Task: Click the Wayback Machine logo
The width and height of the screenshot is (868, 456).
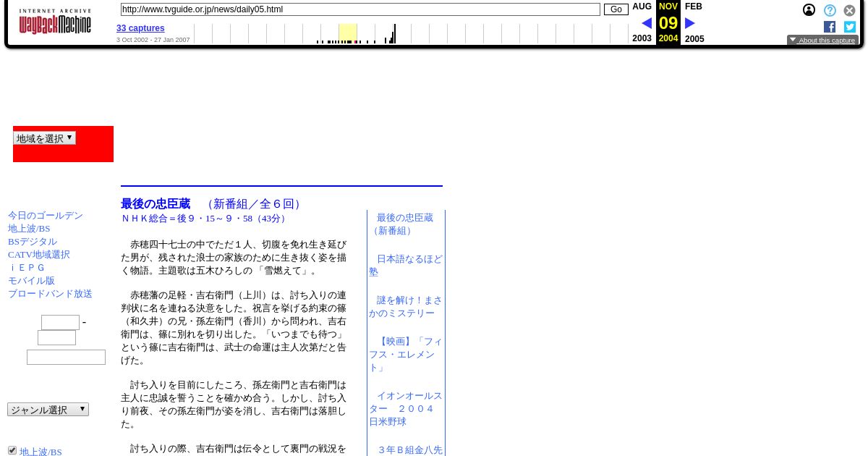Action: (55, 22)
